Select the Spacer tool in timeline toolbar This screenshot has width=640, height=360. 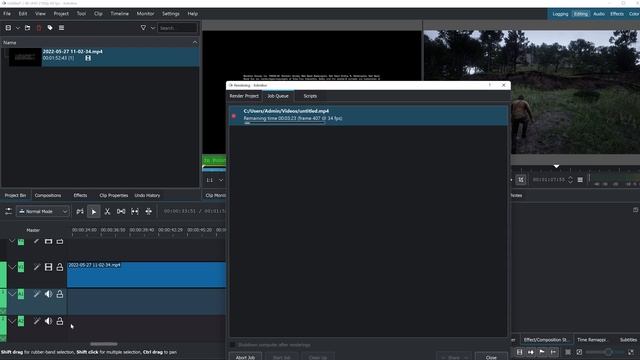[x=121, y=211]
